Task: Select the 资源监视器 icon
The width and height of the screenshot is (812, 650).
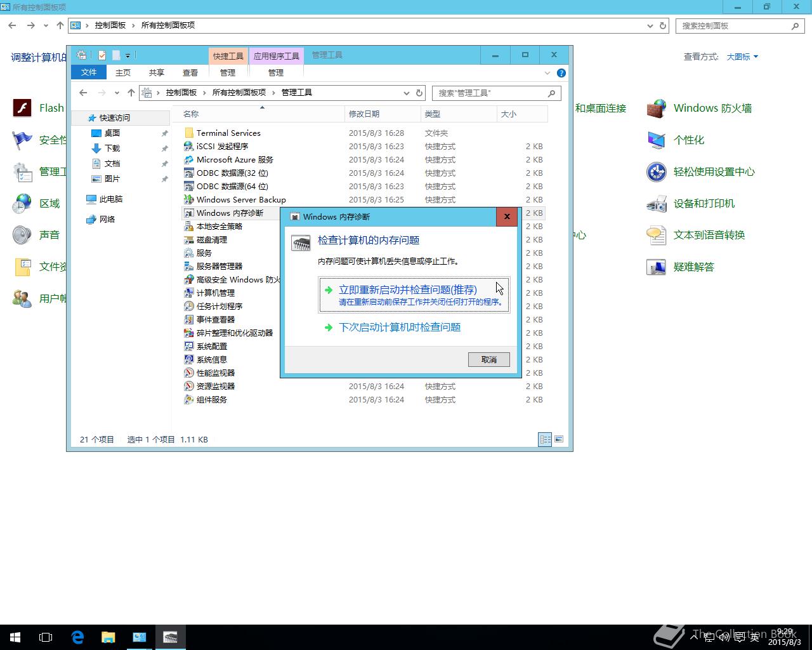Action: coord(188,386)
